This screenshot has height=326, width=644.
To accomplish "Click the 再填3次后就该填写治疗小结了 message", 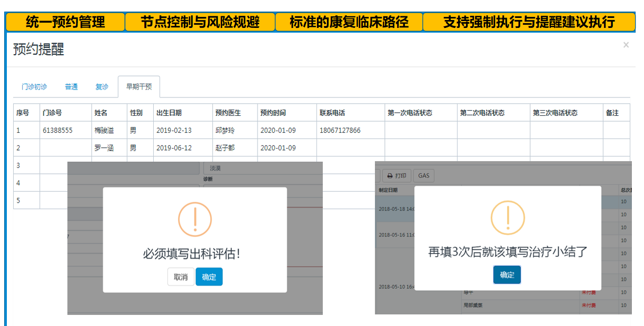I will tap(508, 252).
